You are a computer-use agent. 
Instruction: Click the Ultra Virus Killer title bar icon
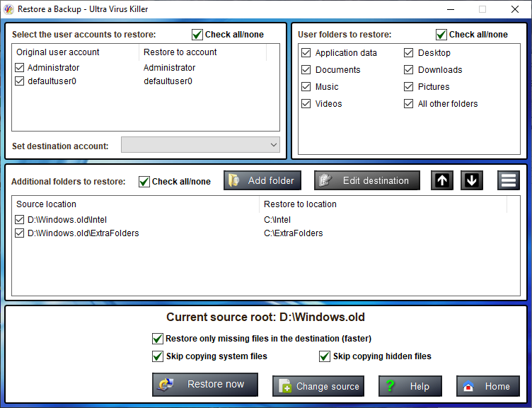click(8, 9)
